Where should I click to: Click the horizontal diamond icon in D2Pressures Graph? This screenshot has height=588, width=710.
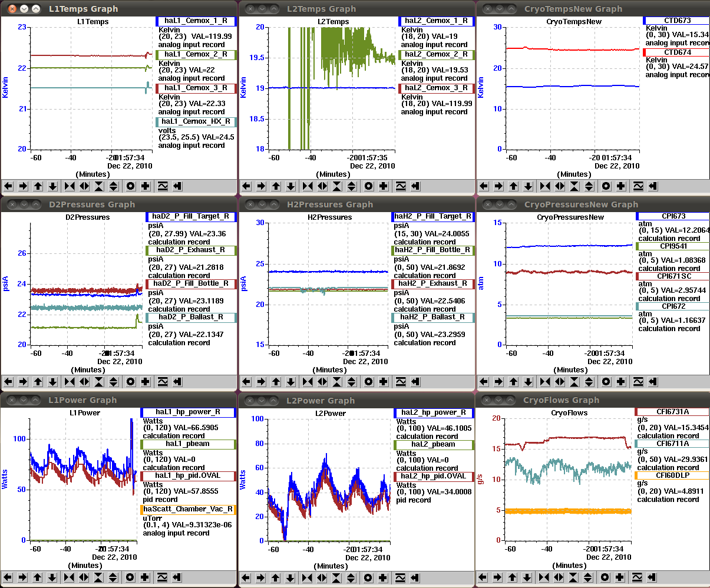pyautogui.click(x=84, y=381)
